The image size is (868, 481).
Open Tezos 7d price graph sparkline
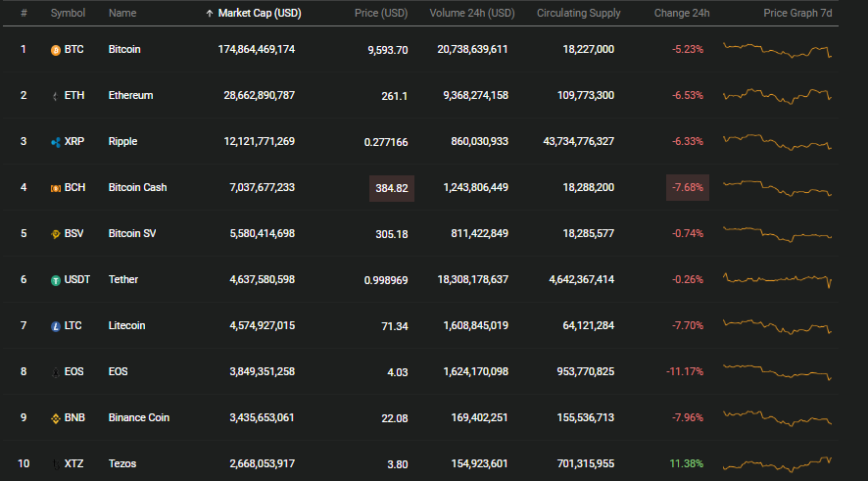click(x=777, y=463)
